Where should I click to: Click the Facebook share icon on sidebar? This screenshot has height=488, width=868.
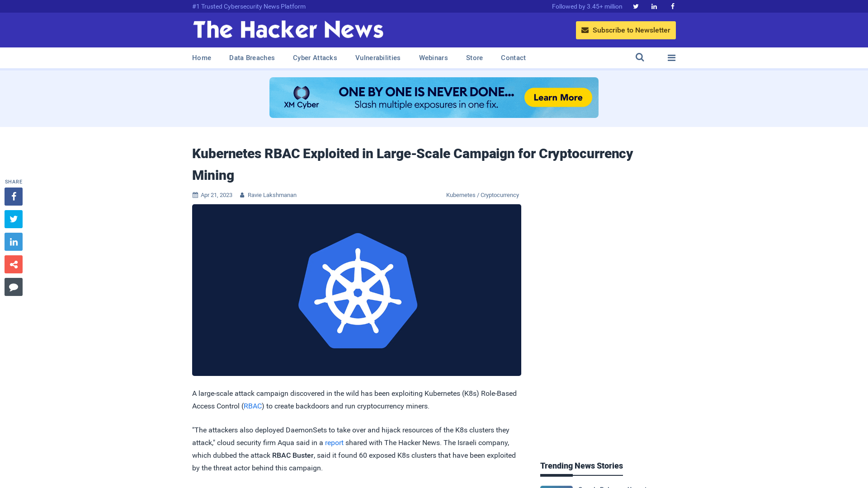(13, 196)
